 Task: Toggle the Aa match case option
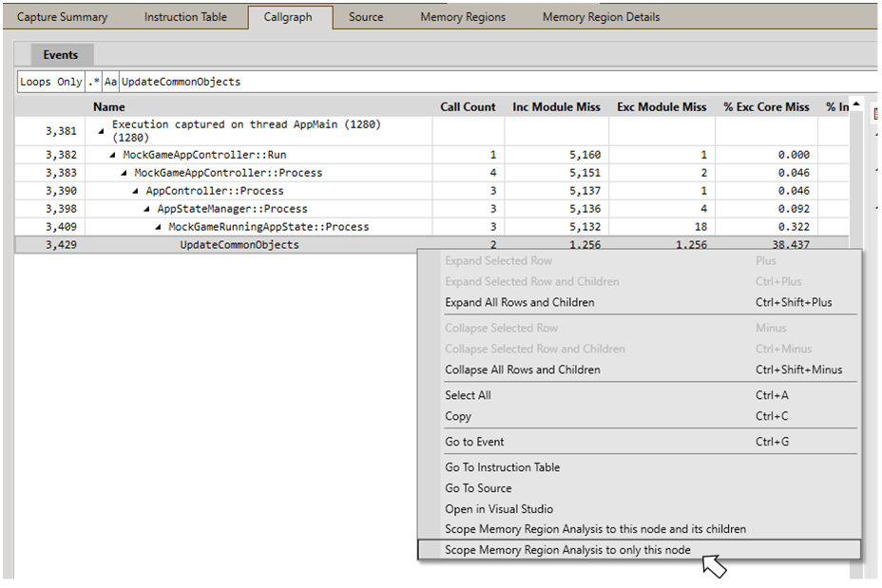pos(110,82)
